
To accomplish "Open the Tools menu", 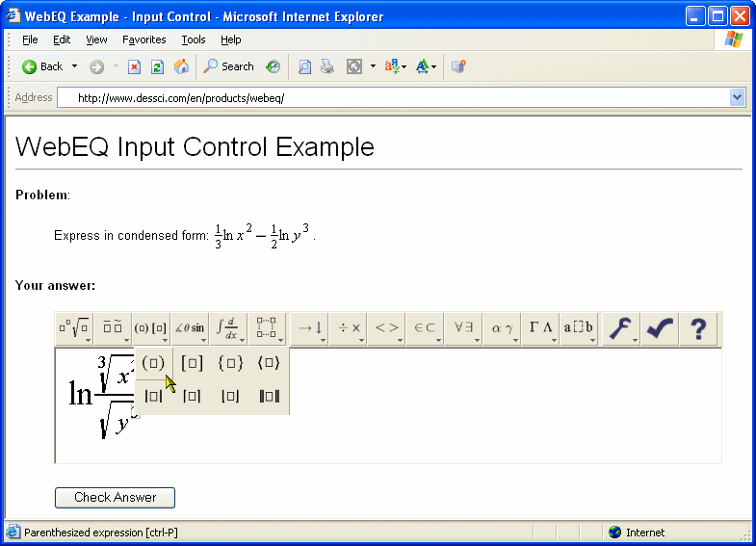I will point(194,39).
